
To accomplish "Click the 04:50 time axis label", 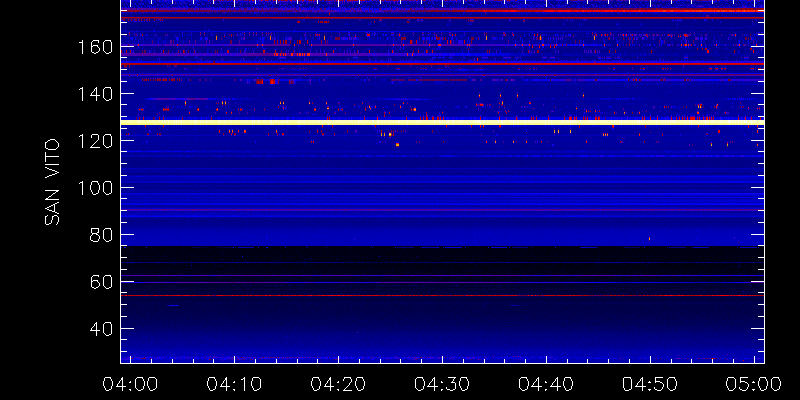I will point(650,384).
